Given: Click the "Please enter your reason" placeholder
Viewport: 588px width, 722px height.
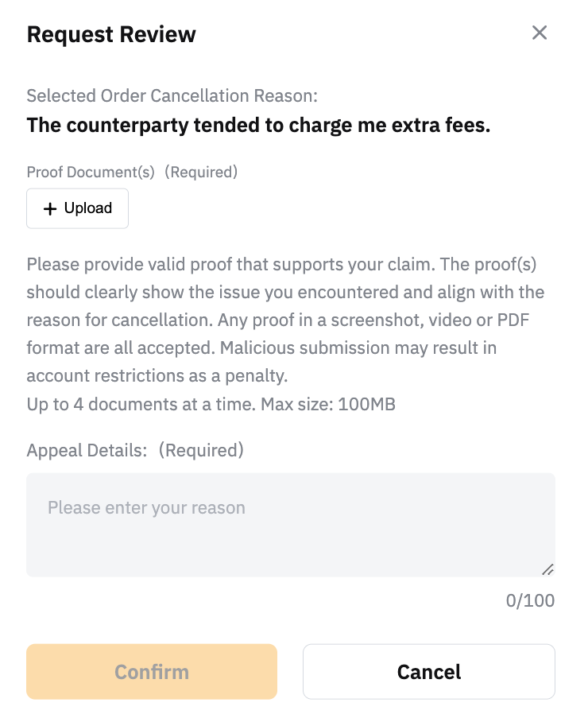Looking at the screenshot, I should 146,507.
